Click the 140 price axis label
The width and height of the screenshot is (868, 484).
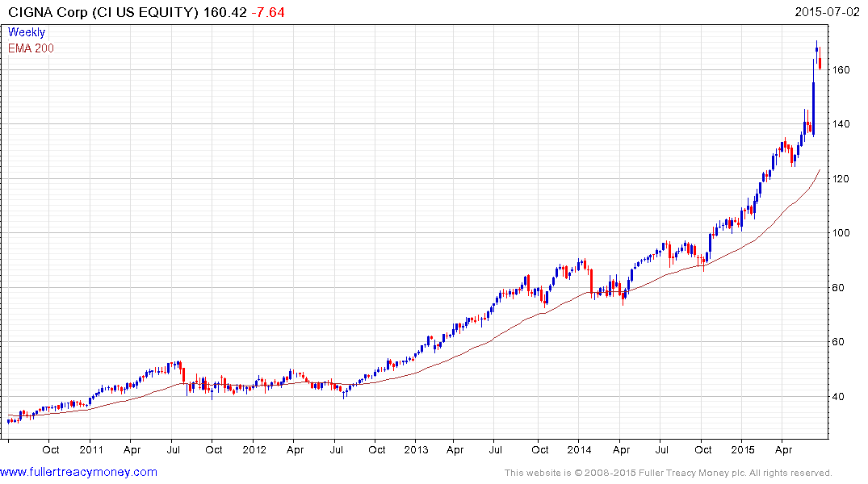tap(841, 124)
